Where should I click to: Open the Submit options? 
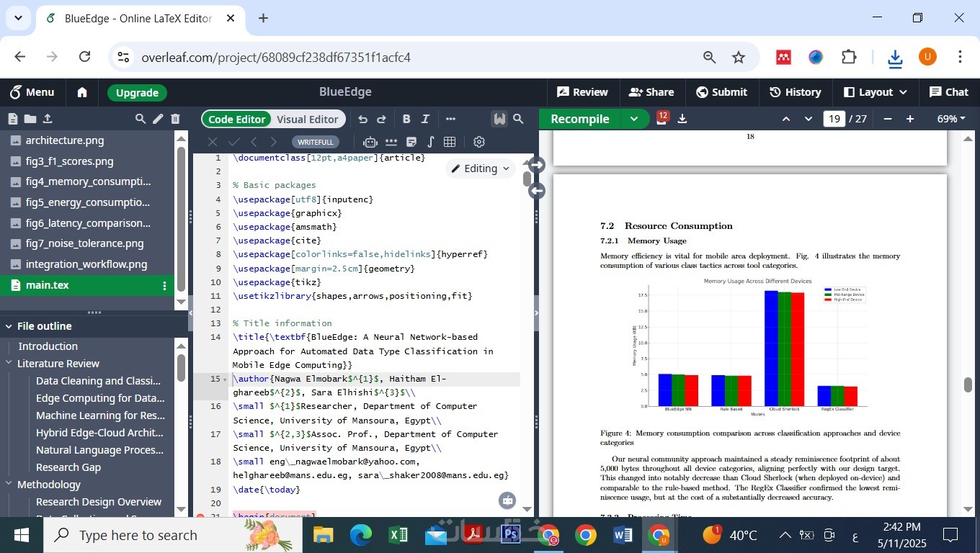[x=721, y=92]
